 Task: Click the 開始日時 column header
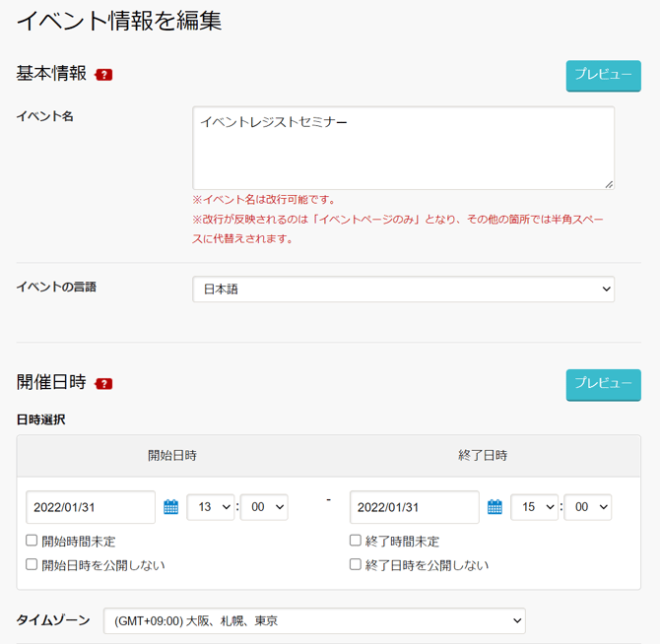click(x=172, y=455)
